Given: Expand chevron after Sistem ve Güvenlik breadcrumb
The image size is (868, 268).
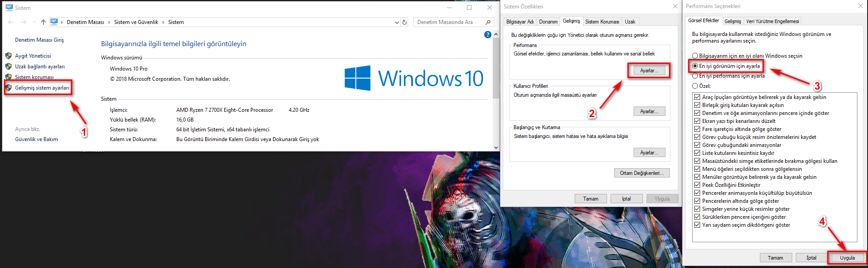Looking at the screenshot, I should (x=163, y=22).
